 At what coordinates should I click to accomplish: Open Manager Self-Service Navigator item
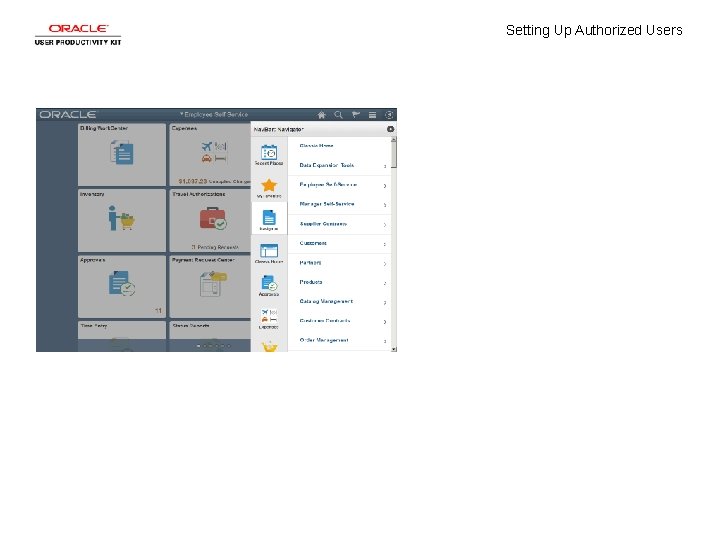pos(339,204)
